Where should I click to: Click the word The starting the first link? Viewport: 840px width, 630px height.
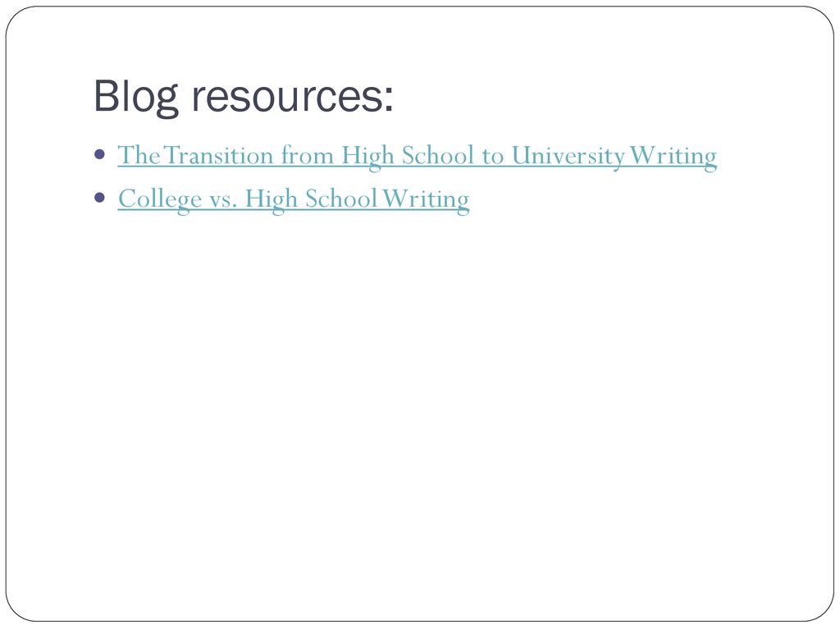tap(139, 156)
